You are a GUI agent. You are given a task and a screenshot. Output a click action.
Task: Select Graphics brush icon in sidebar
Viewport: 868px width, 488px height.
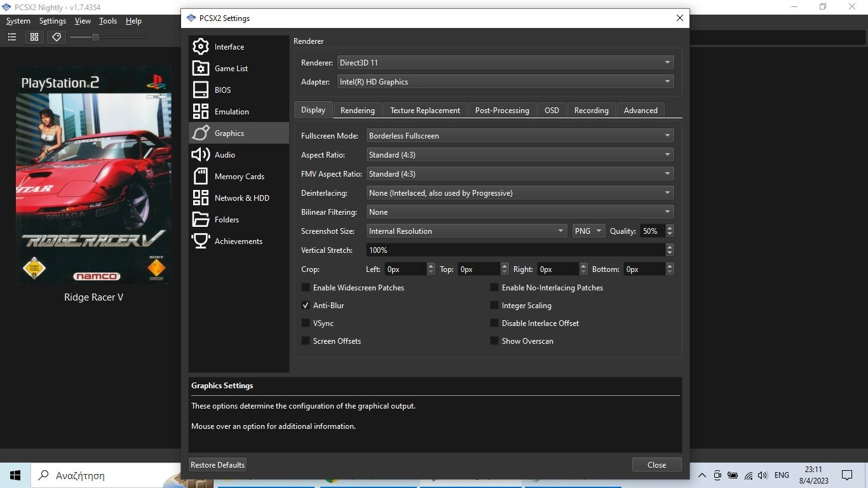tap(201, 133)
